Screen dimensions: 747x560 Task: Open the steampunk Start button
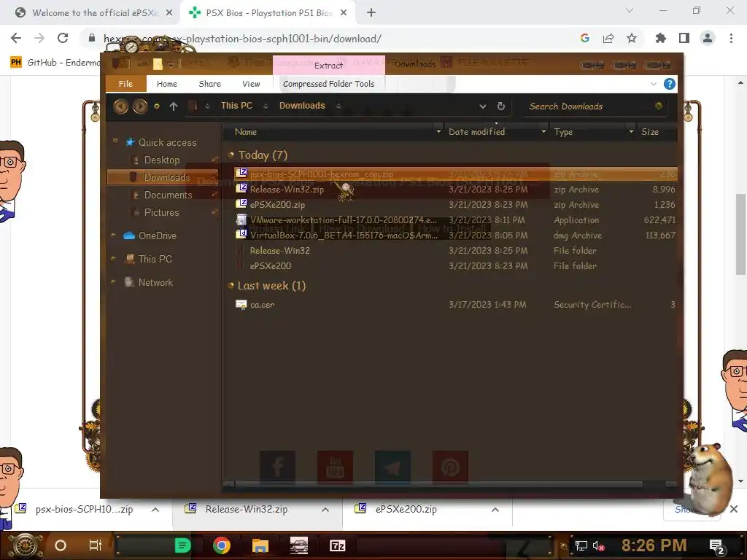click(26, 545)
